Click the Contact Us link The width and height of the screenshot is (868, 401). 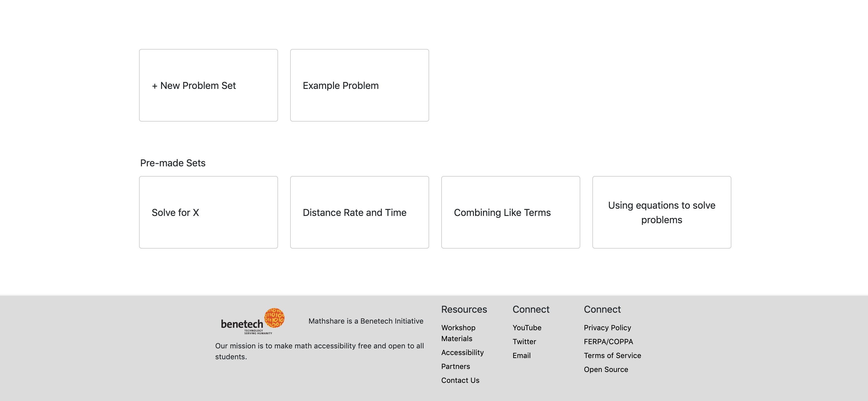coord(460,380)
